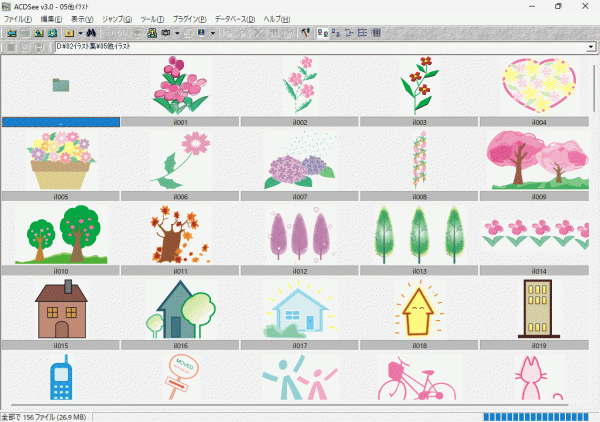The width and height of the screenshot is (600, 422).
Task: Switch to the list view mode icon
Action: tap(349, 33)
